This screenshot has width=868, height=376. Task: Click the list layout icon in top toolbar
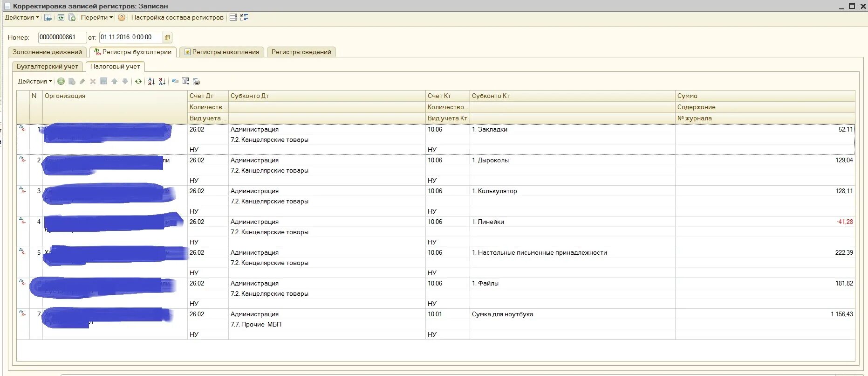tap(233, 17)
